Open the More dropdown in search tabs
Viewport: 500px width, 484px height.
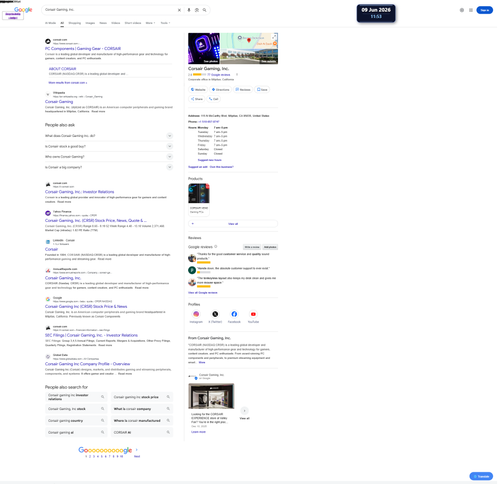(150, 23)
